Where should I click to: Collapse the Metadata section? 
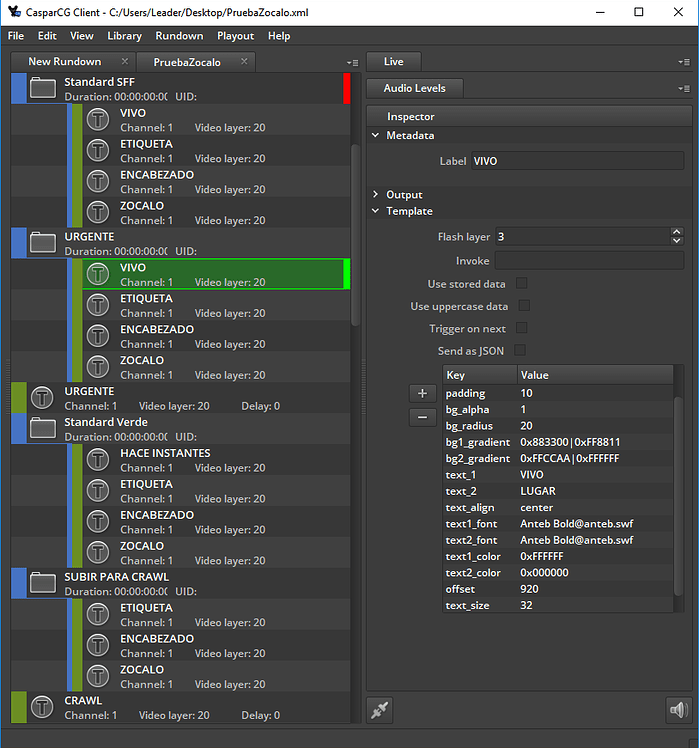pyautogui.click(x=376, y=135)
